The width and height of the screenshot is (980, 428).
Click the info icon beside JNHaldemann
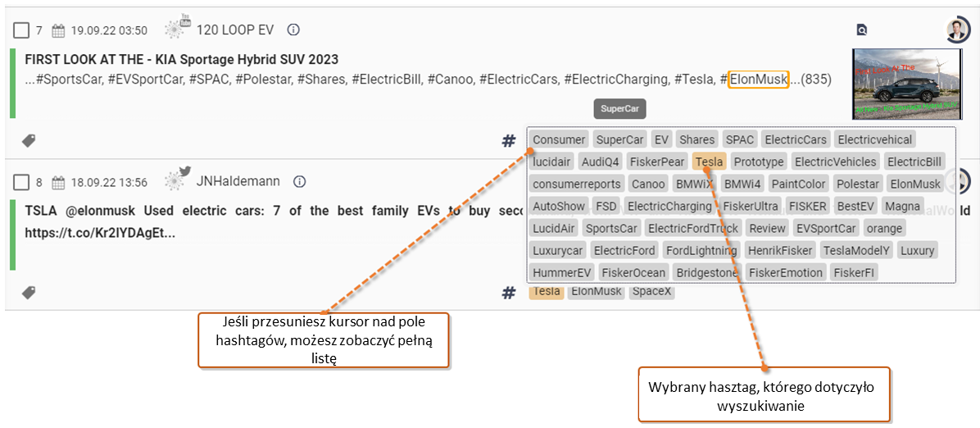299,182
